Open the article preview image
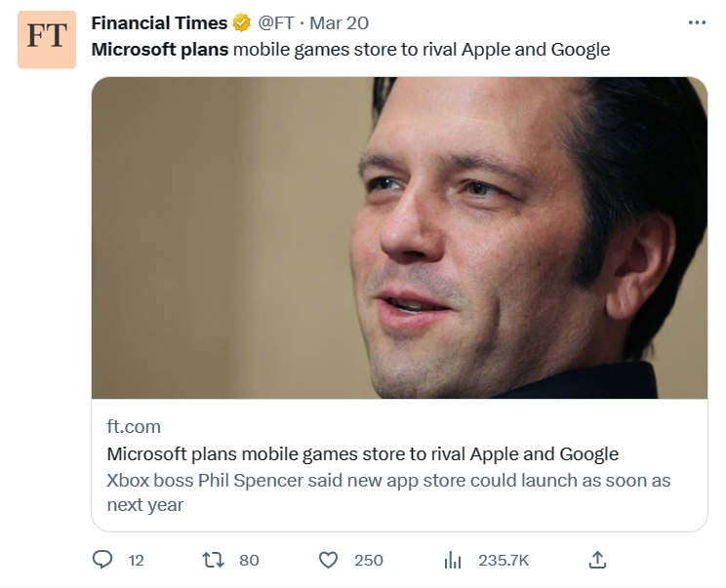This screenshot has height=588, width=726. click(399, 237)
